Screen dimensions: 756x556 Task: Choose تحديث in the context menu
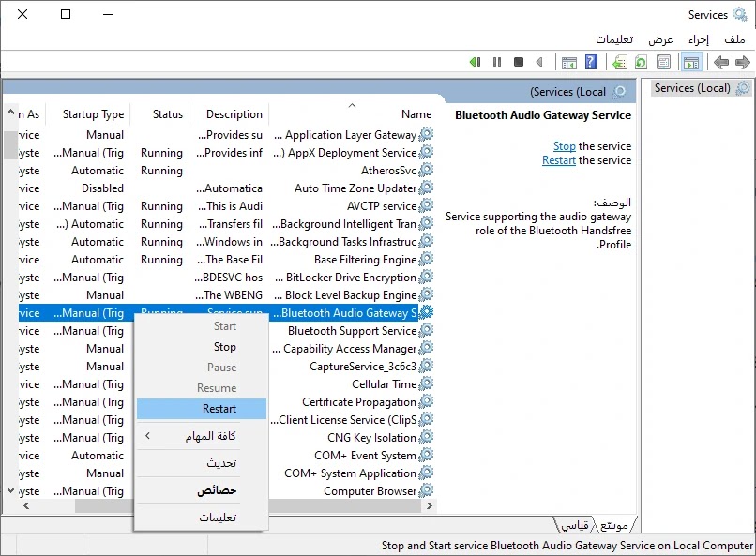pyautogui.click(x=202, y=463)
